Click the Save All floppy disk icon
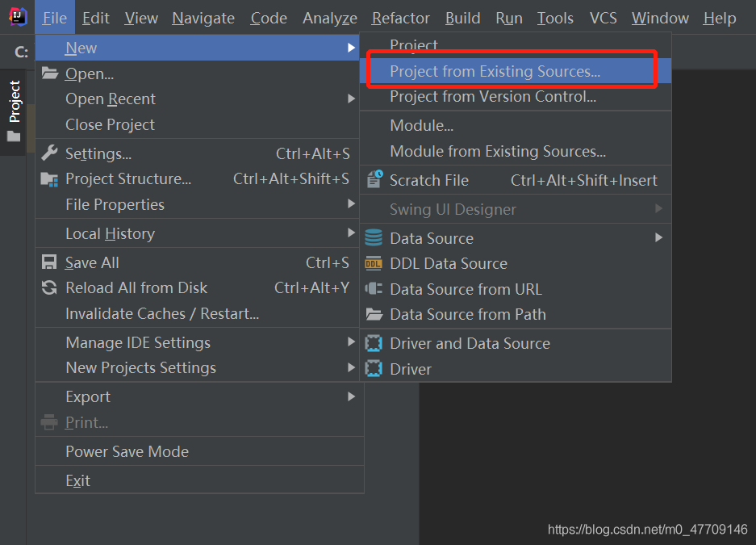This screenshot has height=545, width=756. 49,262
